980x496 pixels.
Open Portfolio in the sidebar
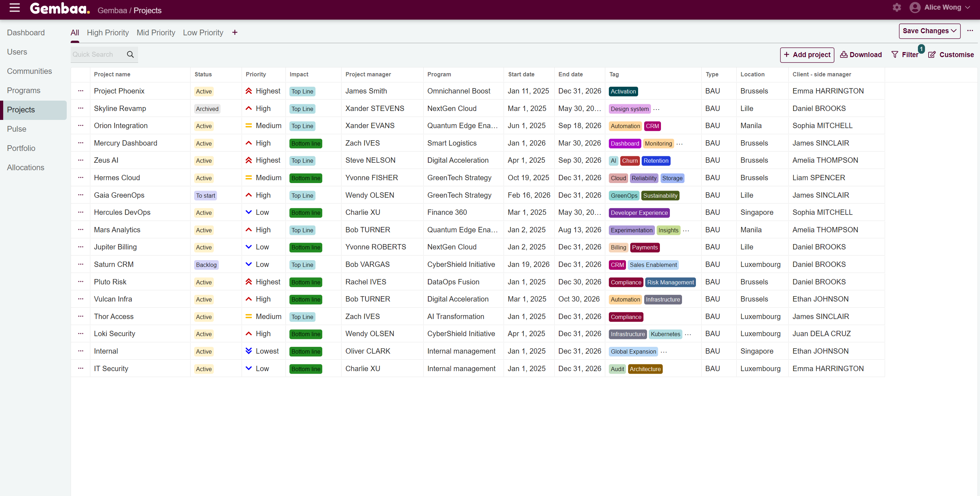pos(21,148)
